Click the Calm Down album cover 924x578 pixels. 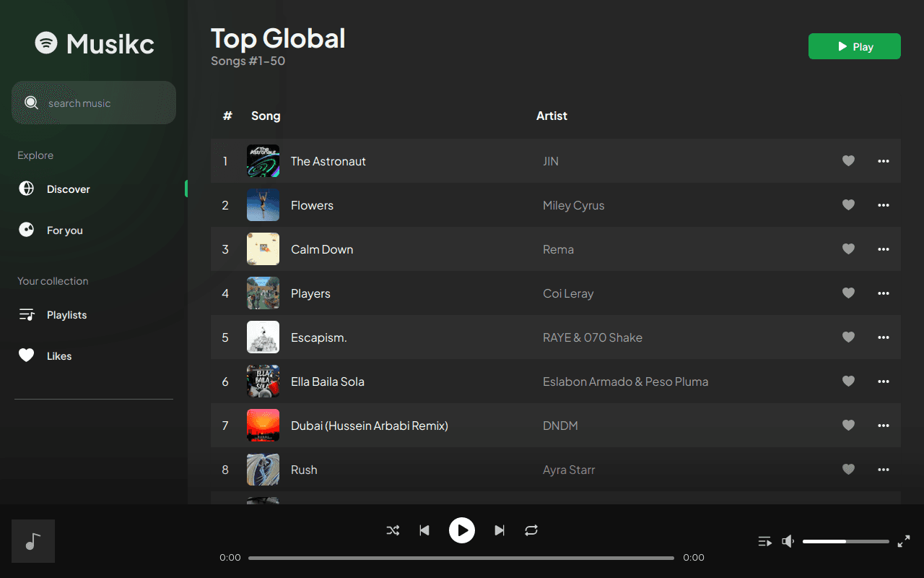(263, 249)
